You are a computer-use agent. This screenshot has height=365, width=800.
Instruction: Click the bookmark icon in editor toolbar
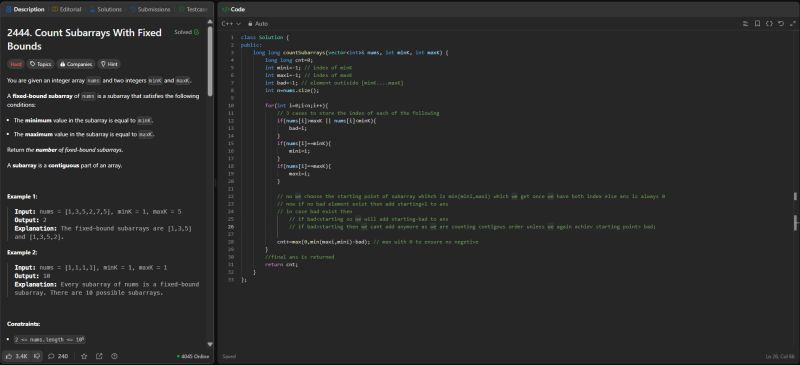point(757,23)
